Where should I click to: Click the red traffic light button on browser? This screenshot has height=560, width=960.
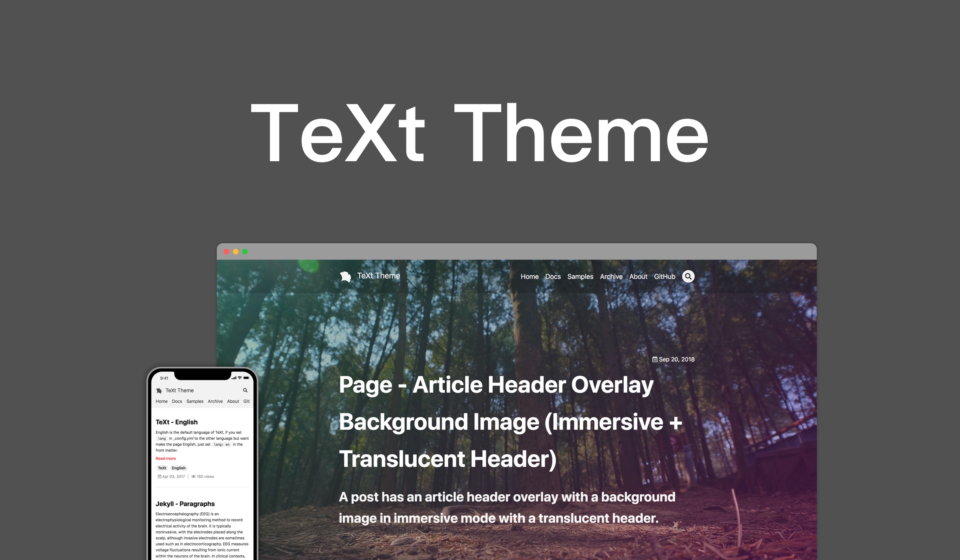[227, 251]
